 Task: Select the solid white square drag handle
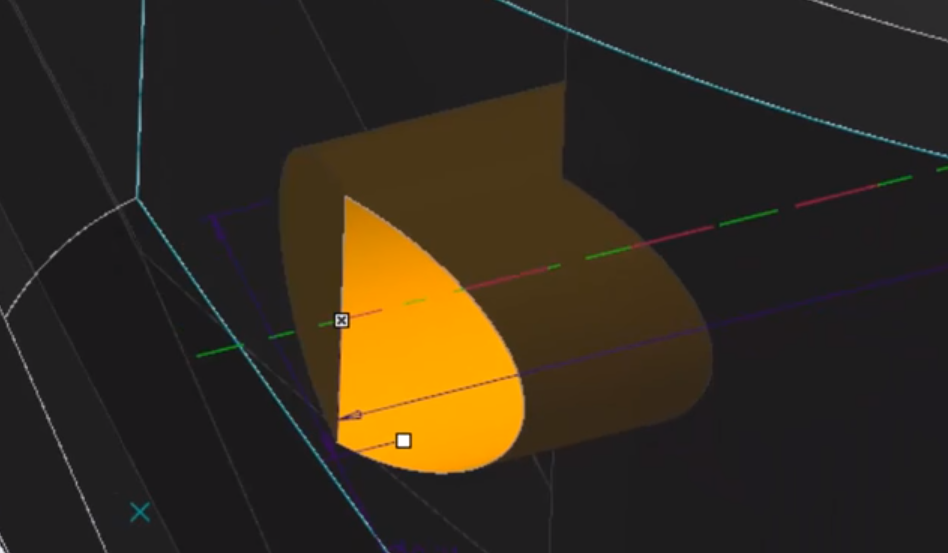[403, 440]
